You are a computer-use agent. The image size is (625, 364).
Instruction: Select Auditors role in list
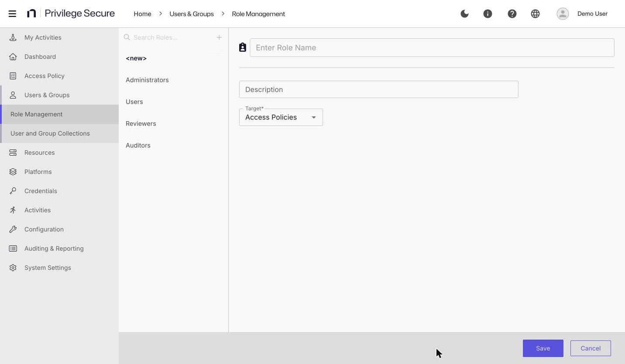click(x=173, y=146)
